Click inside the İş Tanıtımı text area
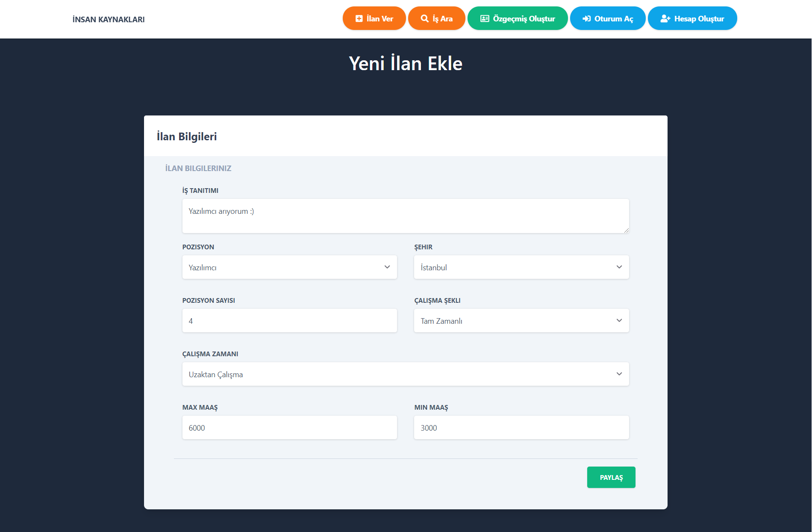Viewport: 812px width, 532px height. tap(405, 216)
